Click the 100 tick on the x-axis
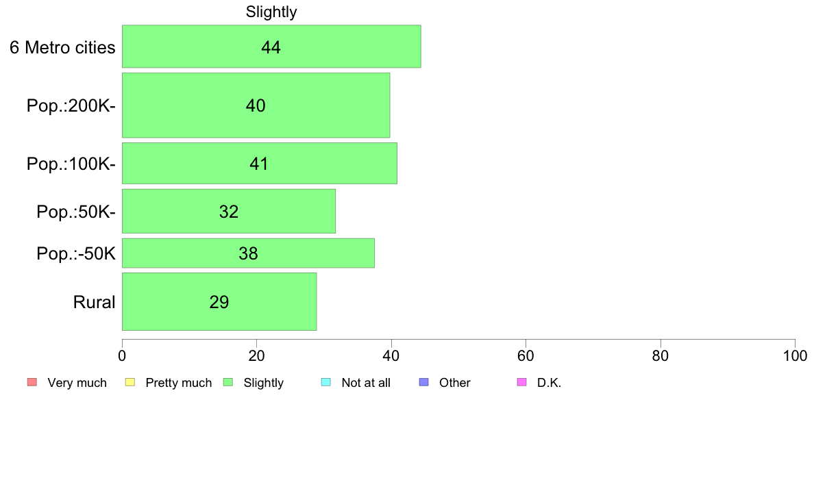 795,355
